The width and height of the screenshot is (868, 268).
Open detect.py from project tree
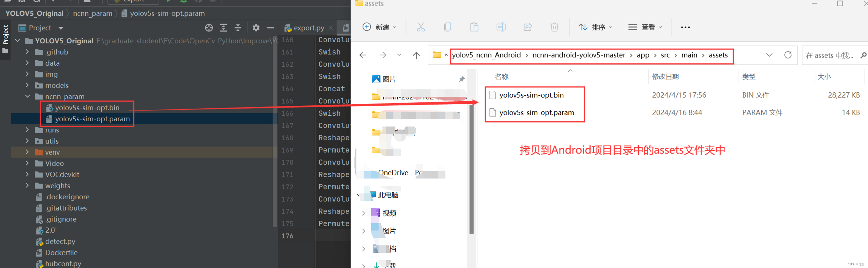pos(60,241)
